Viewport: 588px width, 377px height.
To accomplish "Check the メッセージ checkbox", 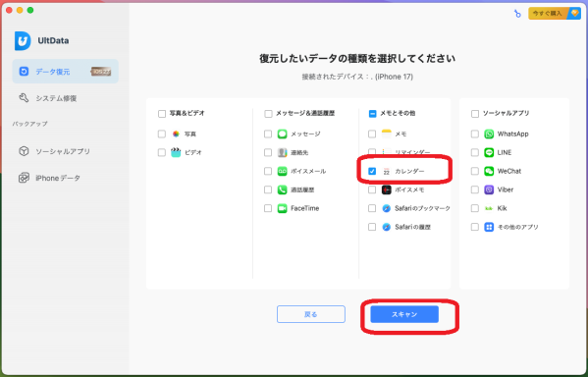I will 268,134.
